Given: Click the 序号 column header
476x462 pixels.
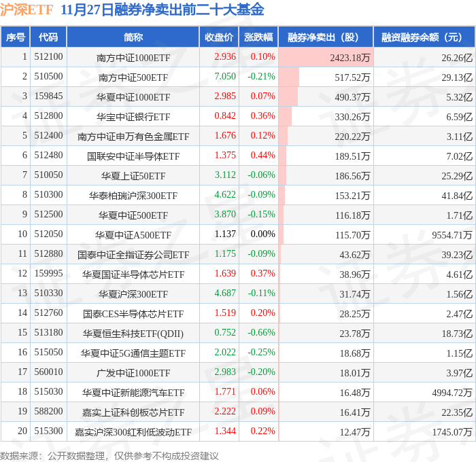Looking at the screenshot, I should click(16, 37).
